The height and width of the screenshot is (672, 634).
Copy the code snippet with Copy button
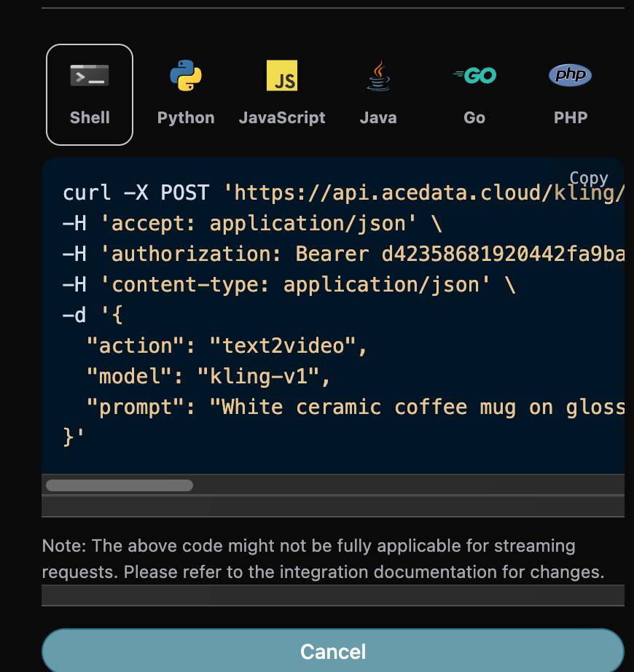click(x=588, y=179)
